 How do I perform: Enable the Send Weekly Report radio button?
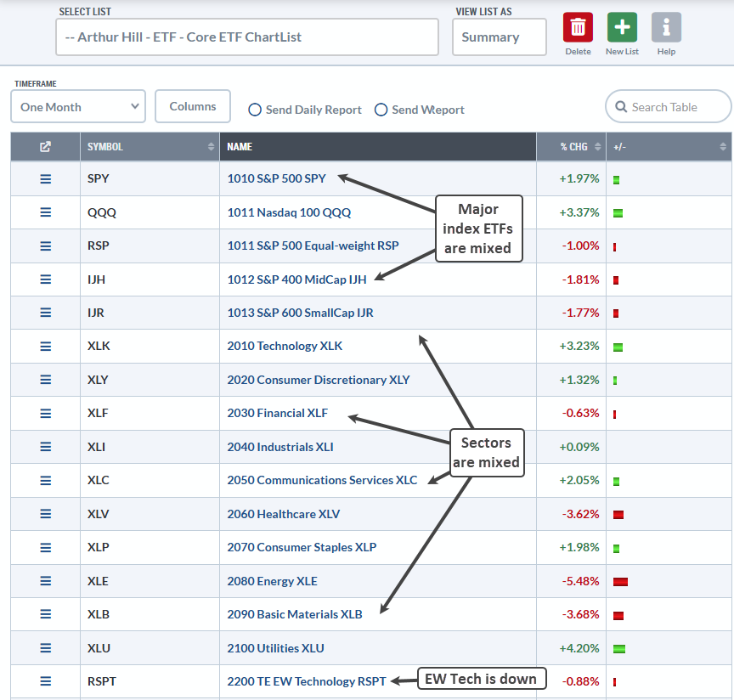pyautogui.click(x=381, y=110)
